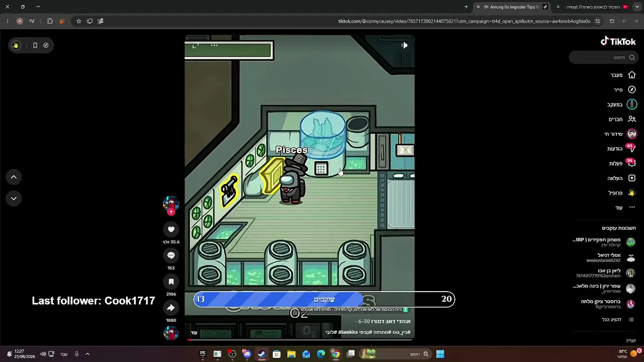Click the yellow hand icon in the overlay pill
644x362 pixels.
(16, 45)
